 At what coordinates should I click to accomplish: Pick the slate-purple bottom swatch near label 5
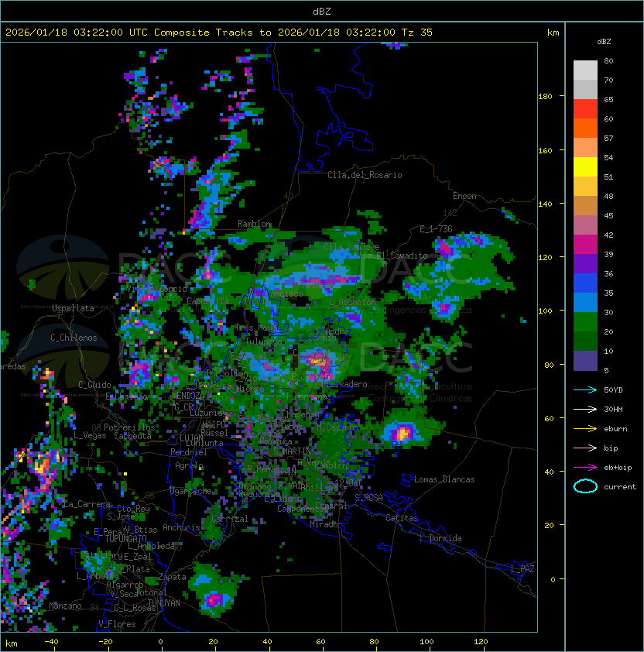click(x=585, y=361)
